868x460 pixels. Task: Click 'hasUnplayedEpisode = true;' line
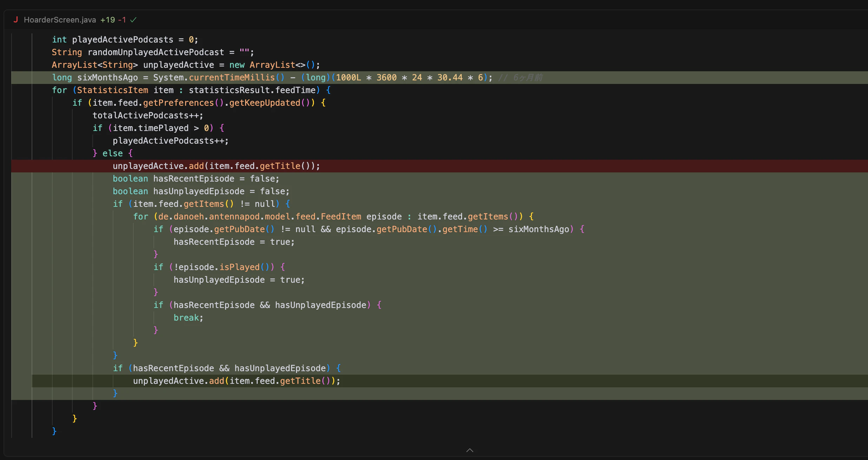pyautogui.click(x=239, y=280)
